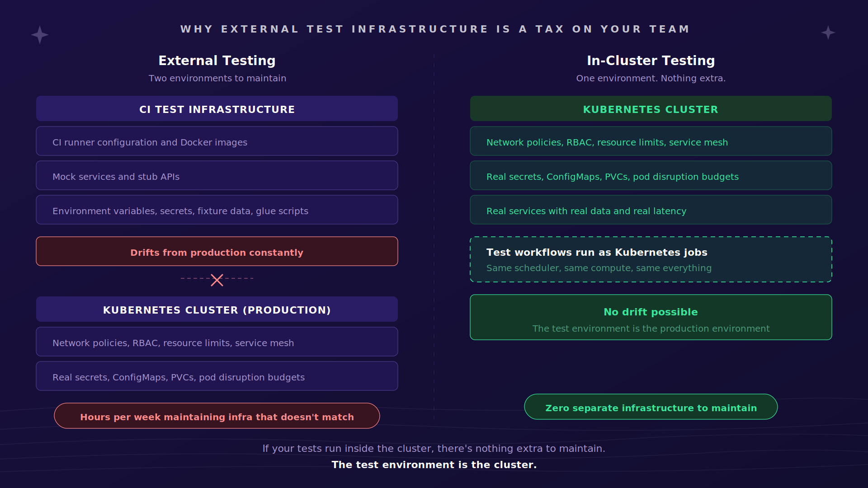Image resolution: width=868 pixels, height=488 pixels.
Task: Click purple 'Real secrets, ConfigMaps, PVCs' row
Action: click(217, 376)
